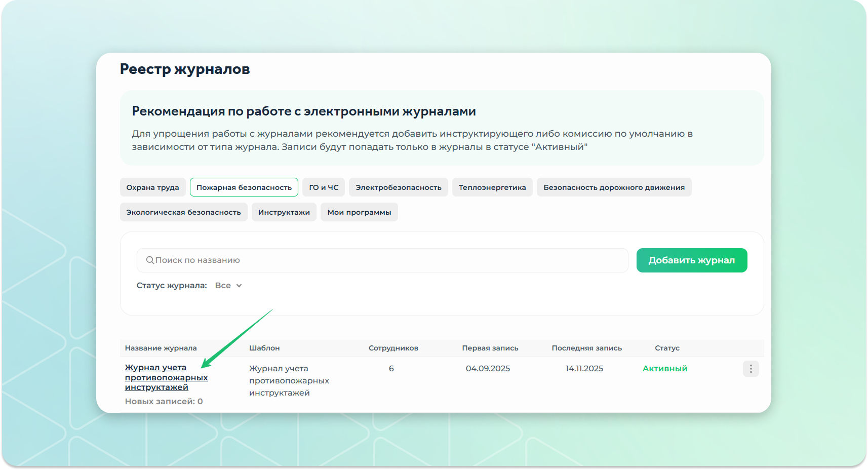Select the 'Электробезопасность' tab
Screen dimensions: 868x470
[x=398, y=187]
